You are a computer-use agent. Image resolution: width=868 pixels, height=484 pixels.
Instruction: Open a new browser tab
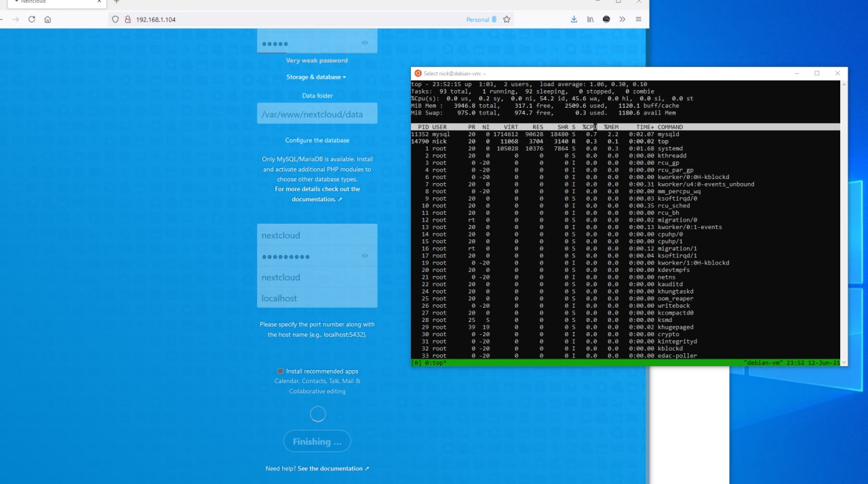point(116,2)
